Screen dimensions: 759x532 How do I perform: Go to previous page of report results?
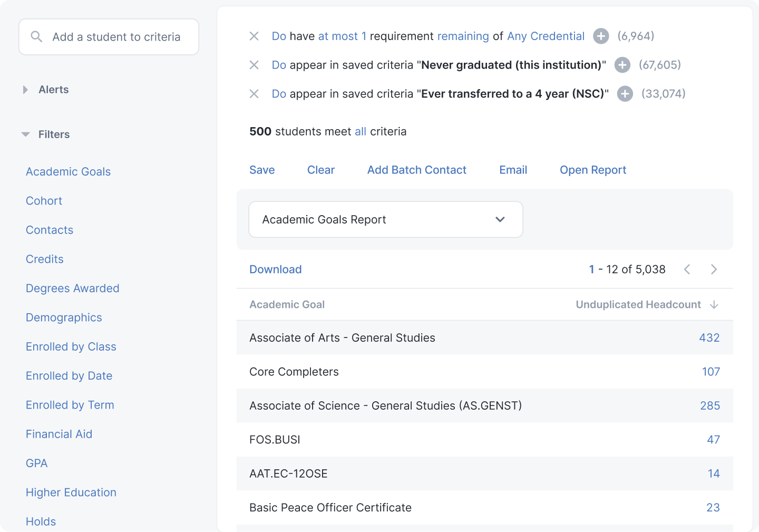pyautogui.click(x=687, y=269)
